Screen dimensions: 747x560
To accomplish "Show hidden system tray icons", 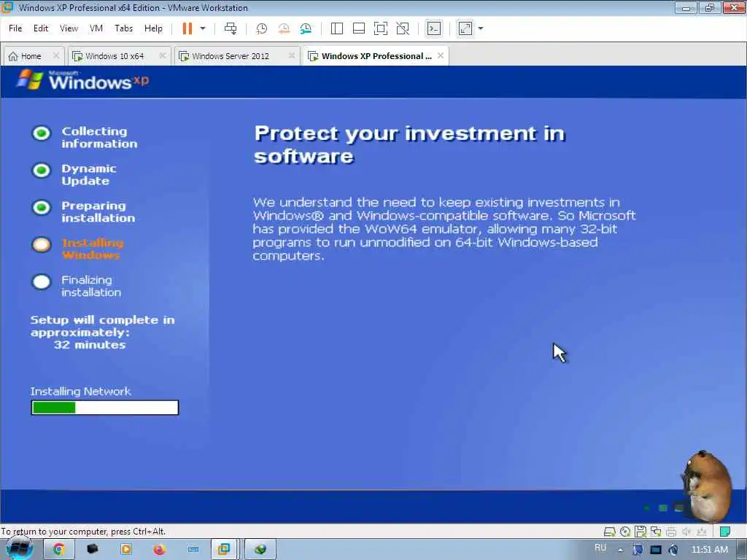I will pyautogui.click(x=620, y=550).
